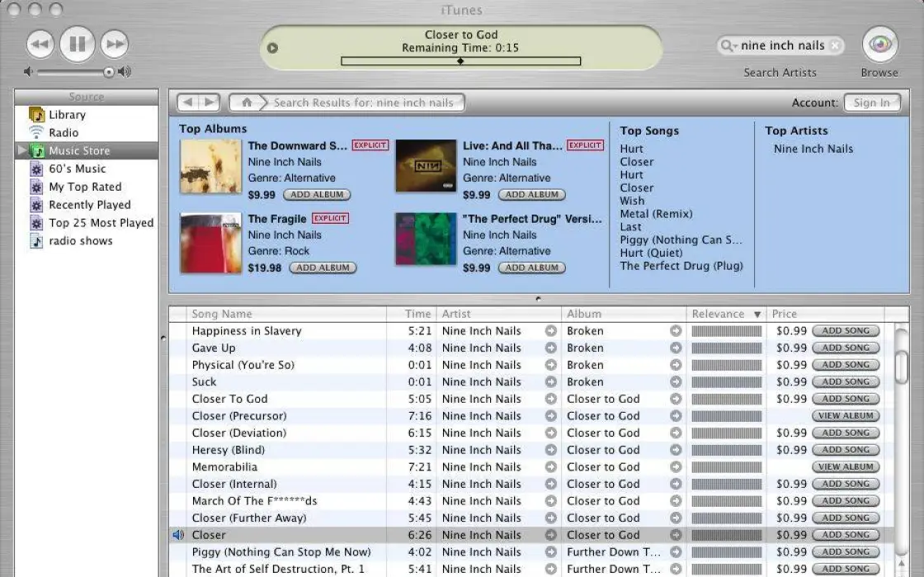Click the Live: And All That album cover
This screenshot has height=577, width=924.
point(426,166)
